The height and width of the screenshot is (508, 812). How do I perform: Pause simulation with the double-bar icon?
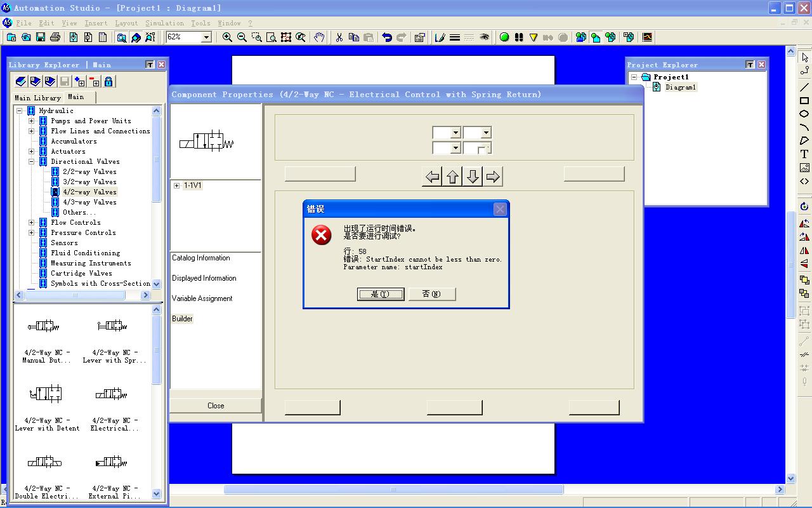[519, 37]
